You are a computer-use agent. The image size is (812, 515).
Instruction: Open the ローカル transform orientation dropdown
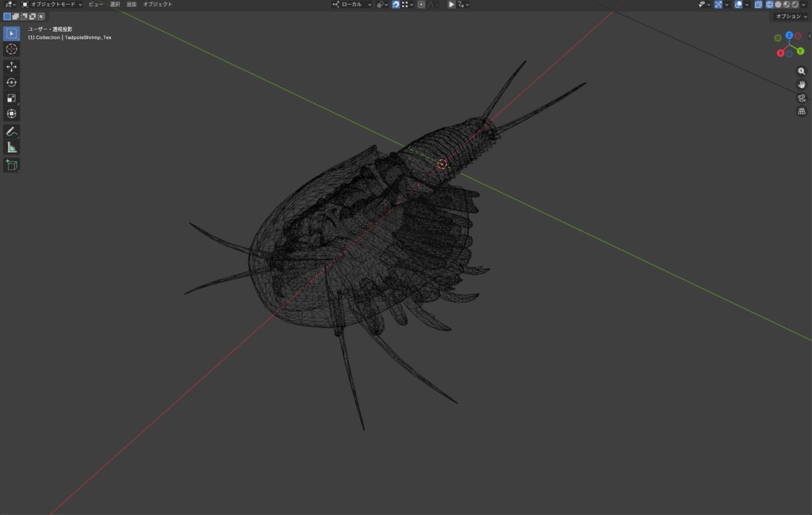352,4
